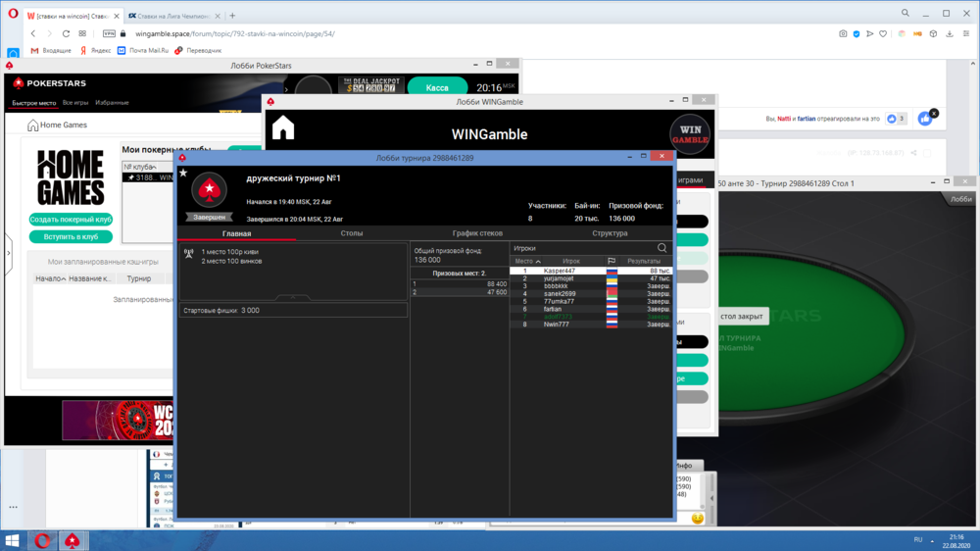The image size is (980, 551).
Task: Open the Структура tab
Action: (x=611, y=233)
